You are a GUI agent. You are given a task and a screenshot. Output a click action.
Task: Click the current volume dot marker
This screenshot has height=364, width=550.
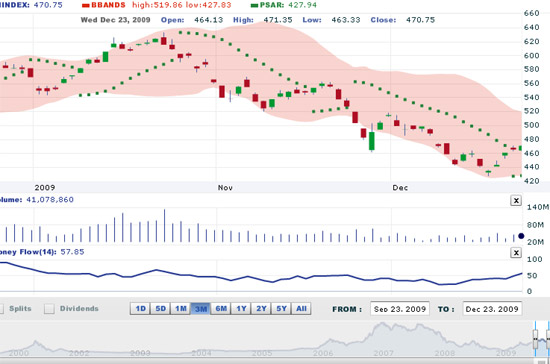pos(521,236)
